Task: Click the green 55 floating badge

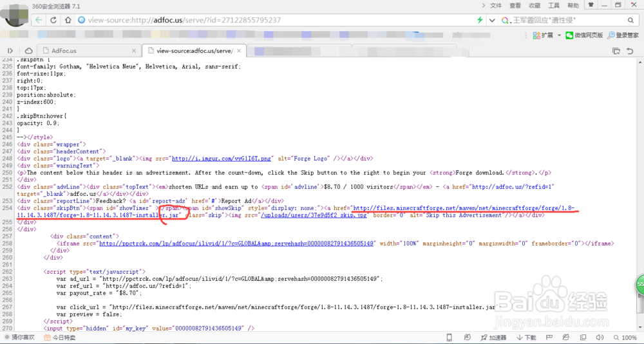Action: tap(640, 284)
